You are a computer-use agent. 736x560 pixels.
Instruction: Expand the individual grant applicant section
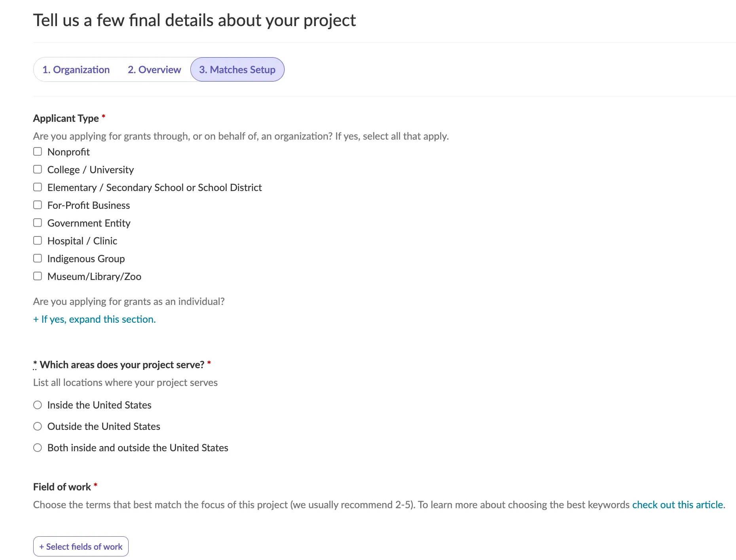pyautogui.click(x=94, y=319)
